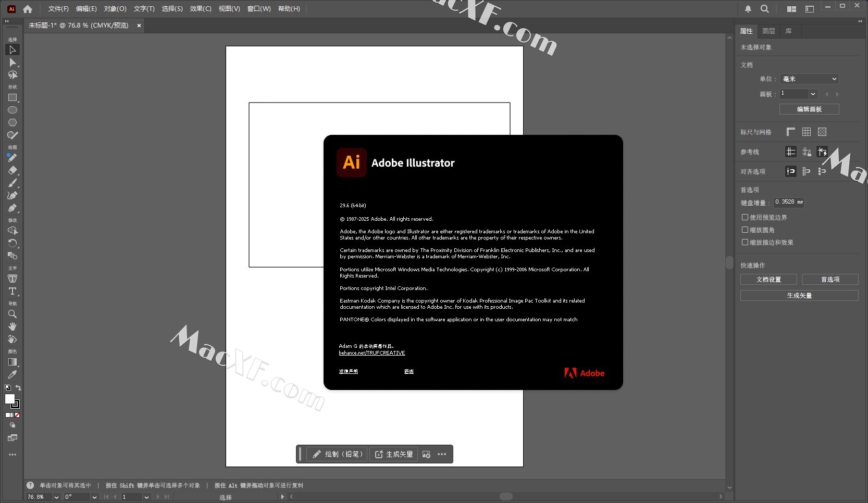Collapse the right panel double-arrow
The width and height of the screenshot is (868, 503).
[x=860, y=21]
